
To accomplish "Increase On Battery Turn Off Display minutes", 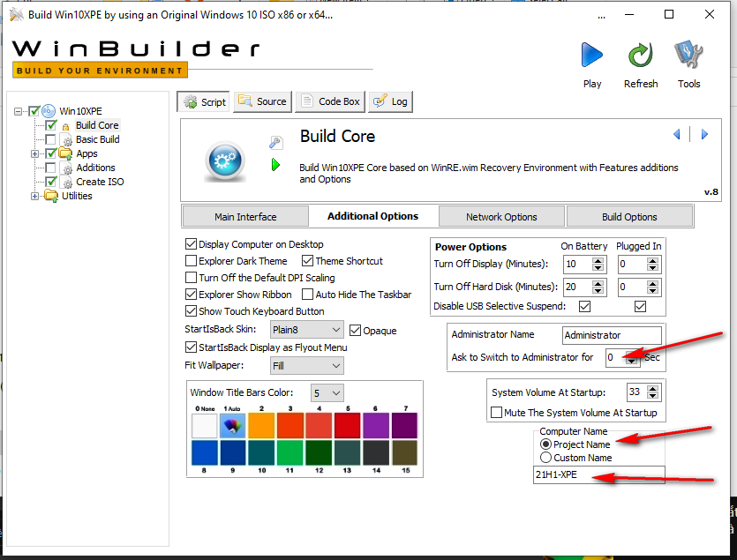I will tap(598, 261).
